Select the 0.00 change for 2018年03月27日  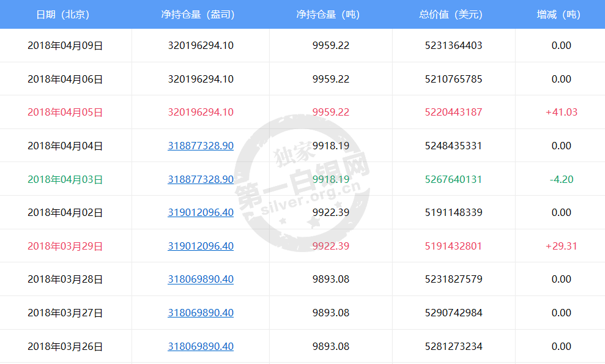[562, 313]
